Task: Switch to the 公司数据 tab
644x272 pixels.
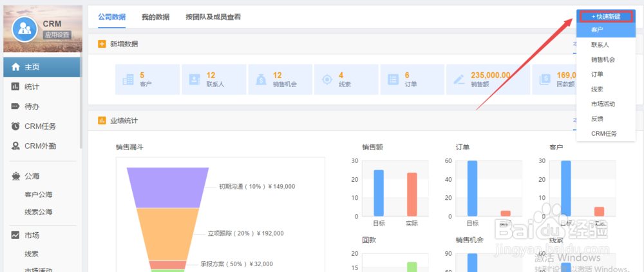Action: point(111,17)
